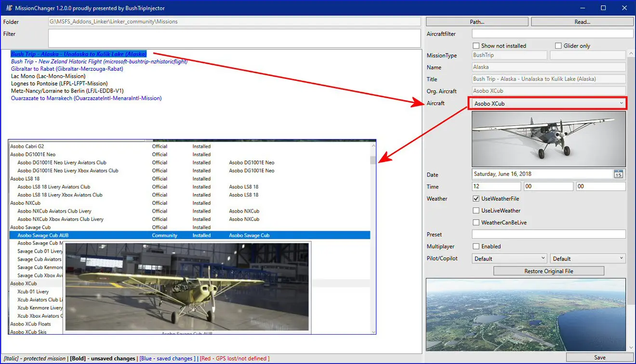This screenshot has width=636, height=364.
Task: Select Asobo XCub Floats row
Action: tap(30, 324)
